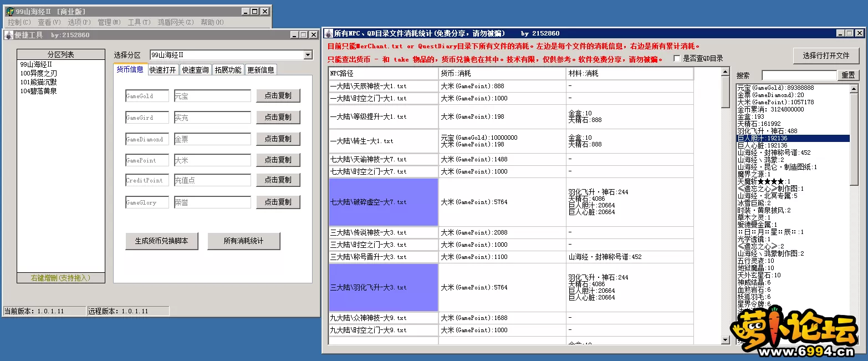The image size is (868, 361).
Task: Open the 查看(V) menu
Action: (x=49, y=22)
